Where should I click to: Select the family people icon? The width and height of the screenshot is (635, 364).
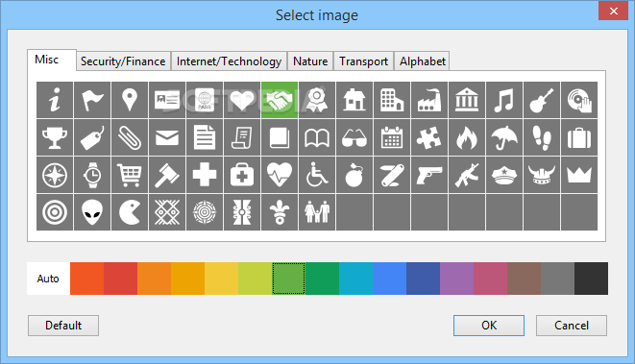tap(317, 212)
